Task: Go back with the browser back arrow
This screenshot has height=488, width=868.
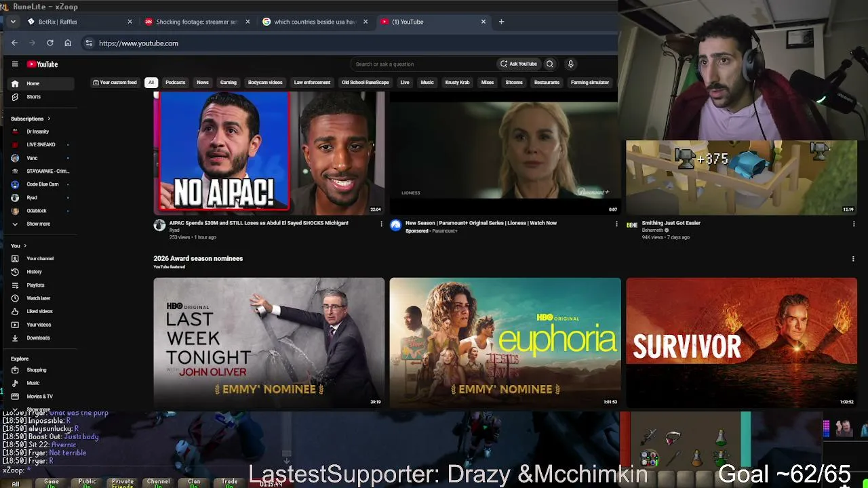Action: [x=14, y=43]
